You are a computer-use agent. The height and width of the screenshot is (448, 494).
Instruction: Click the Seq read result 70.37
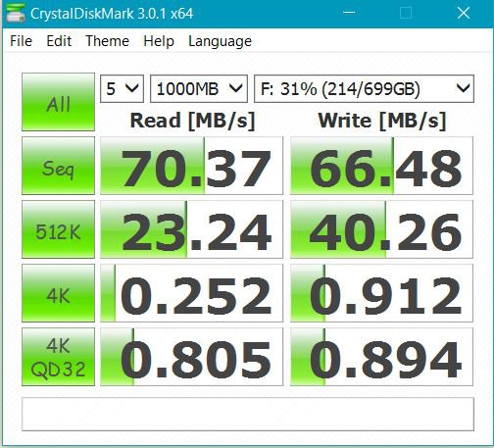point(191,166)
